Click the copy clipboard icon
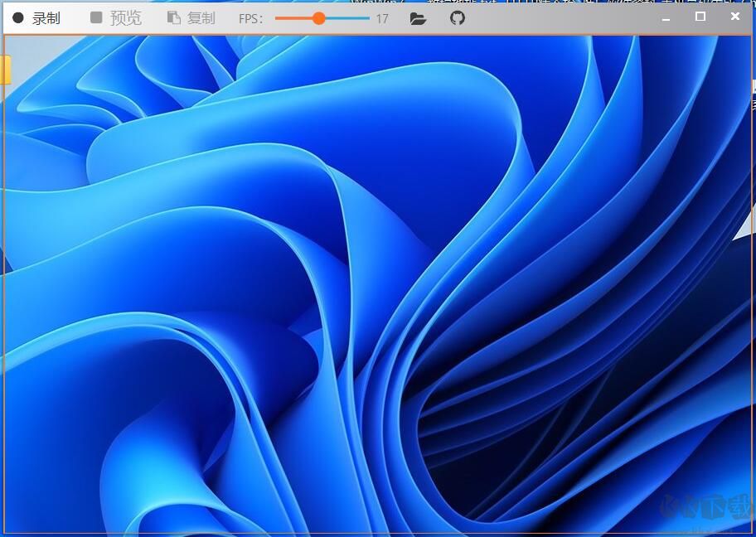The width and height of the screenshot is (756, 537). [x=173, y=17]
